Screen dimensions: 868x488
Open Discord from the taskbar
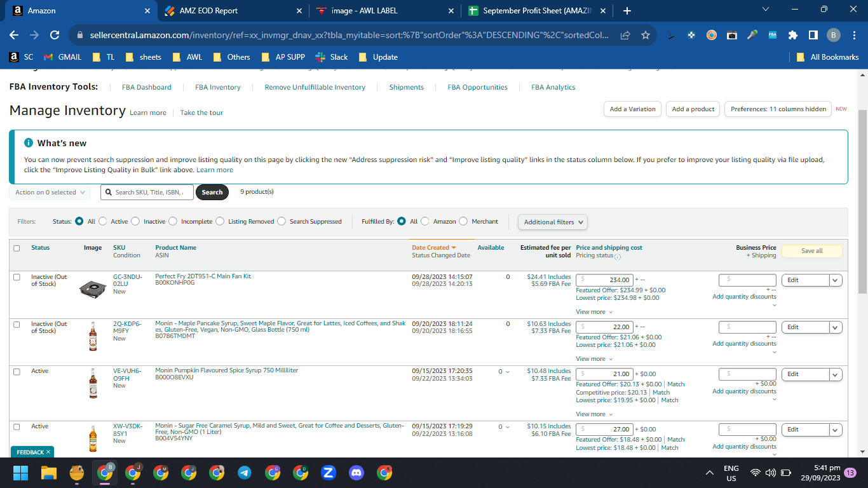click(x=356, y=473)
